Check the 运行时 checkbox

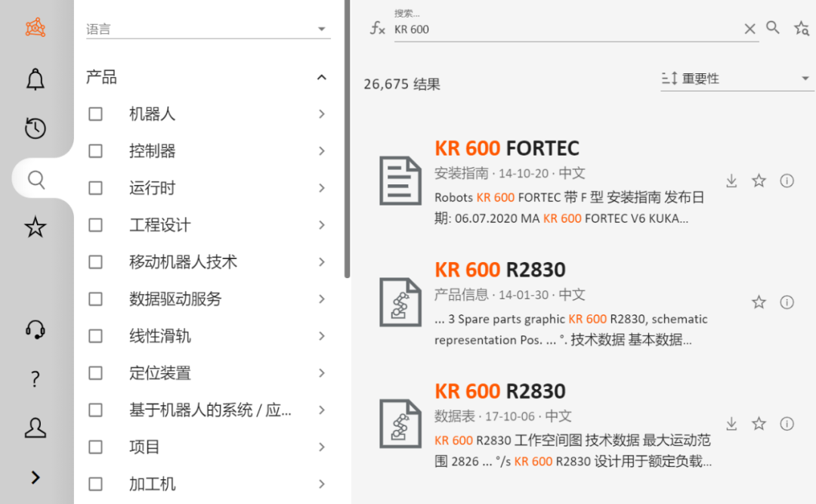tap(95, 188)
